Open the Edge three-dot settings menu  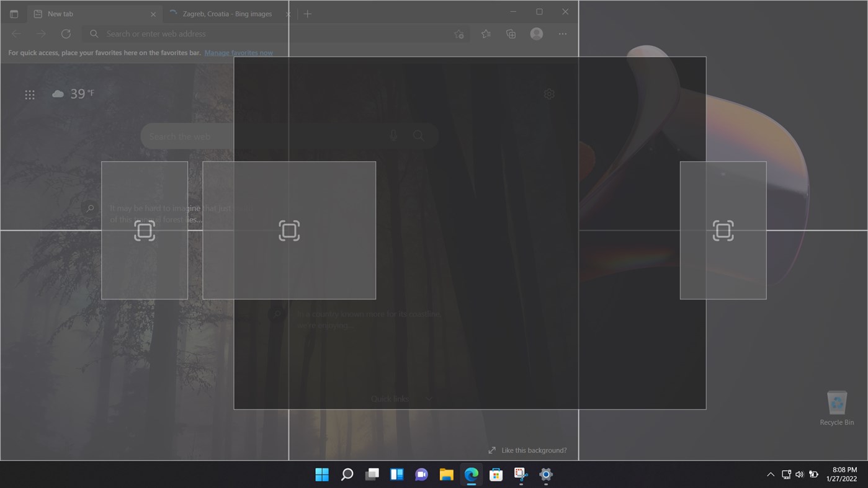point(562,34)
